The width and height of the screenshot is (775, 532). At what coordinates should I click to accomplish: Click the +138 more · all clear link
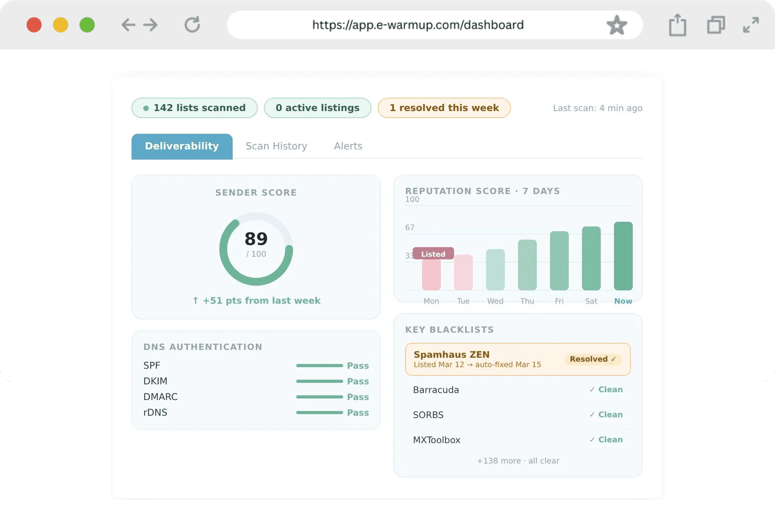pyautogui.click(x=518, y=461)
